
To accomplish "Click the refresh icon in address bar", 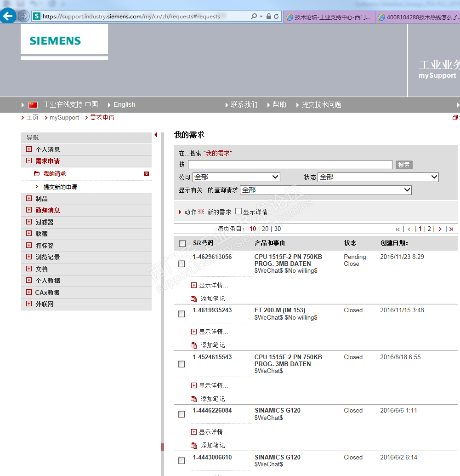I will coord(276,16).
